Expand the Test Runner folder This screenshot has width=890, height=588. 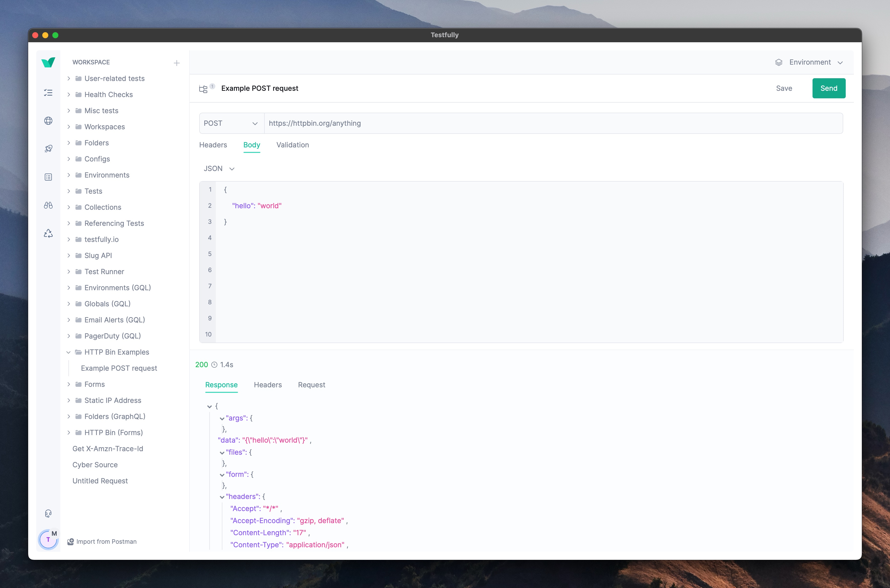pos(69,272)
